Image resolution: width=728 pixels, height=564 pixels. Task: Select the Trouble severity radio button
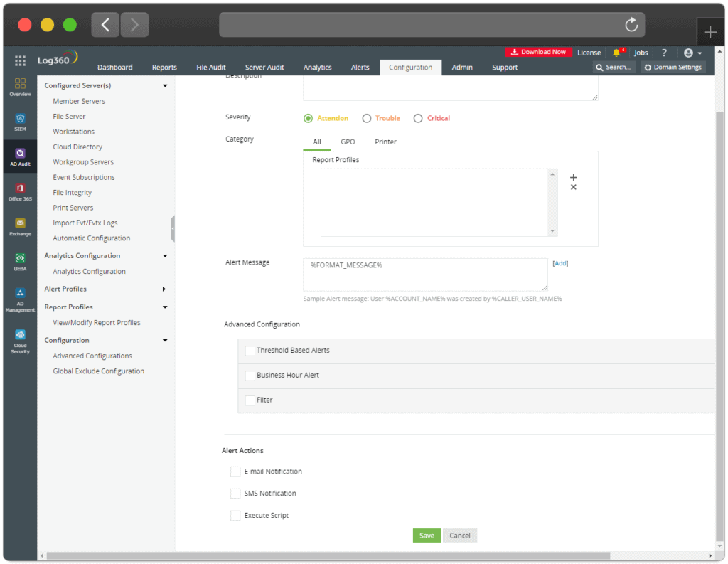pos(367,119)
